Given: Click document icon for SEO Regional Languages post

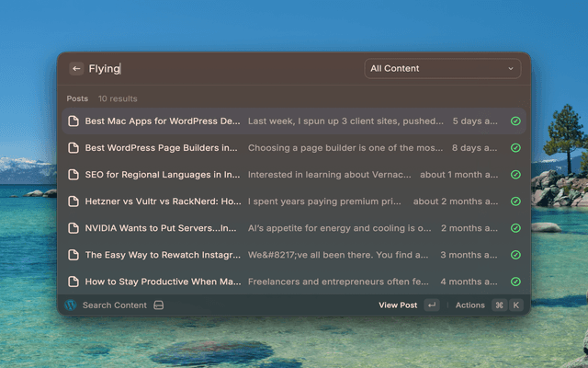Looking at the screenshot, I should click(x=73, y=175).
